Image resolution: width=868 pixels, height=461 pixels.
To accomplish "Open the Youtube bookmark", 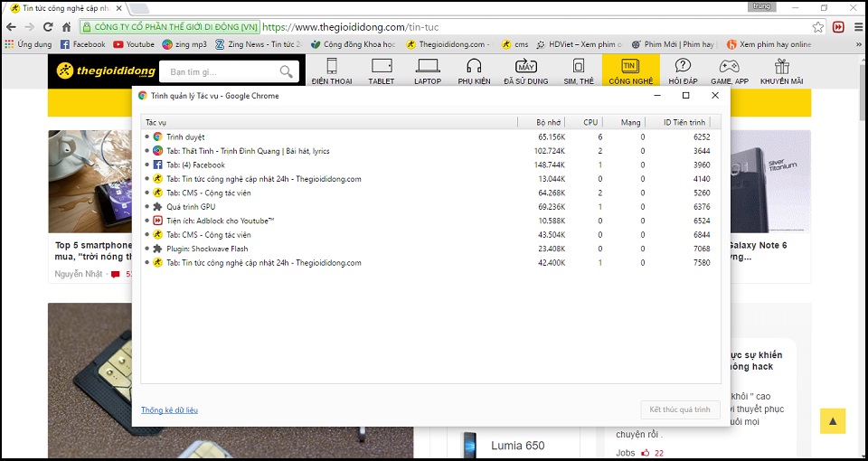I will click(x=134, y=44).
